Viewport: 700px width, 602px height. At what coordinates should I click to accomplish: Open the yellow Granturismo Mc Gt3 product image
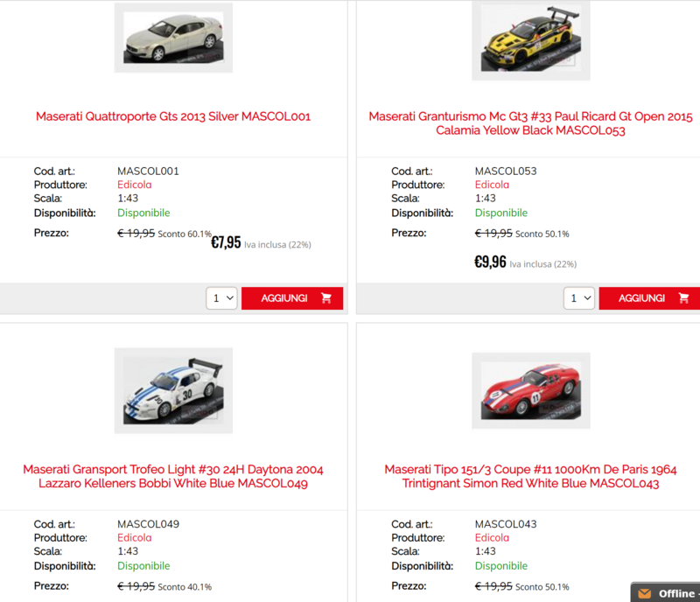[531, 40]
